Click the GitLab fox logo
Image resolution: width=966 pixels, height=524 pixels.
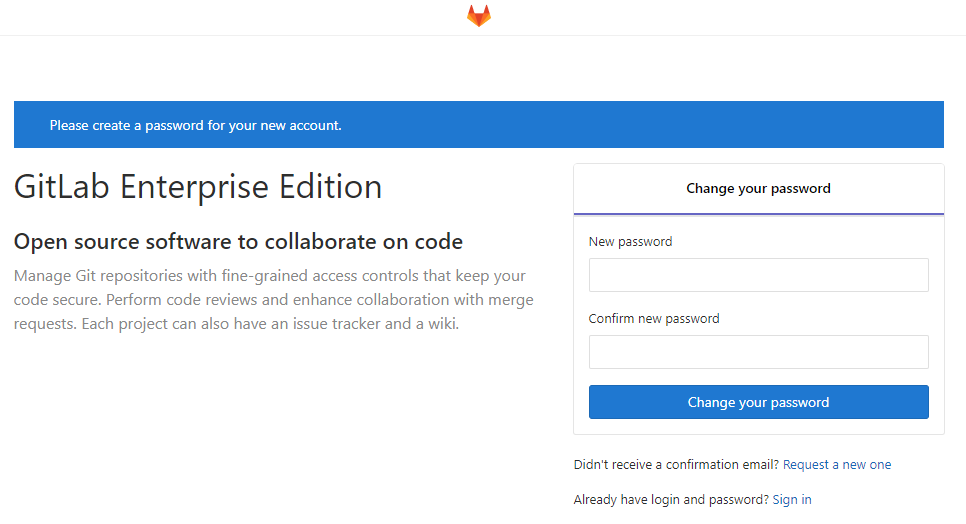[479, 16]
